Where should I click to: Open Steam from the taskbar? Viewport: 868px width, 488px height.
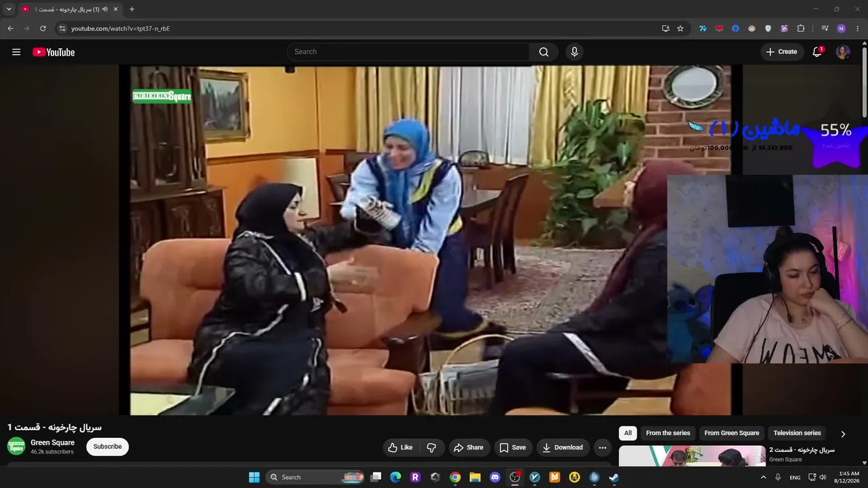point(614,477)
